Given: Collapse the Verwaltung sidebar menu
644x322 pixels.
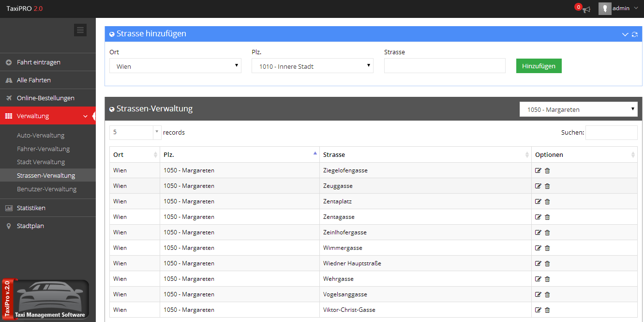Looking at the screenshot, I should click(x=48, y=116).
